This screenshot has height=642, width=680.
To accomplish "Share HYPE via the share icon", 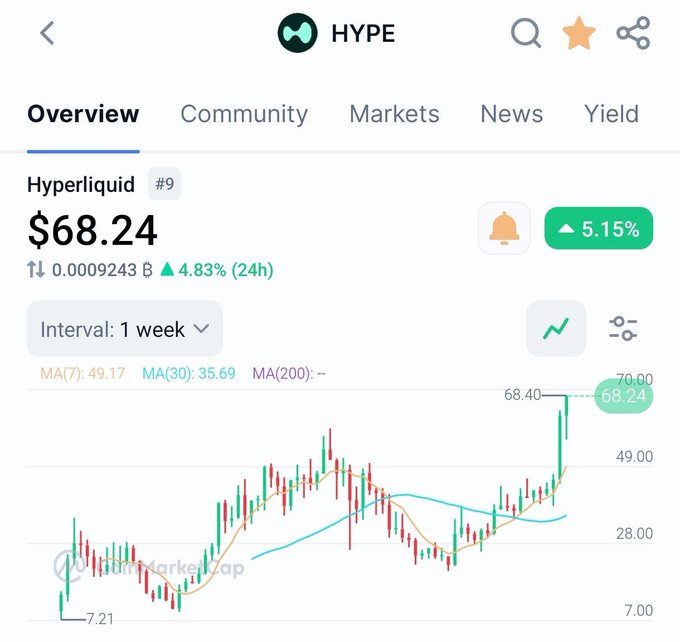I will pos(633,33).
